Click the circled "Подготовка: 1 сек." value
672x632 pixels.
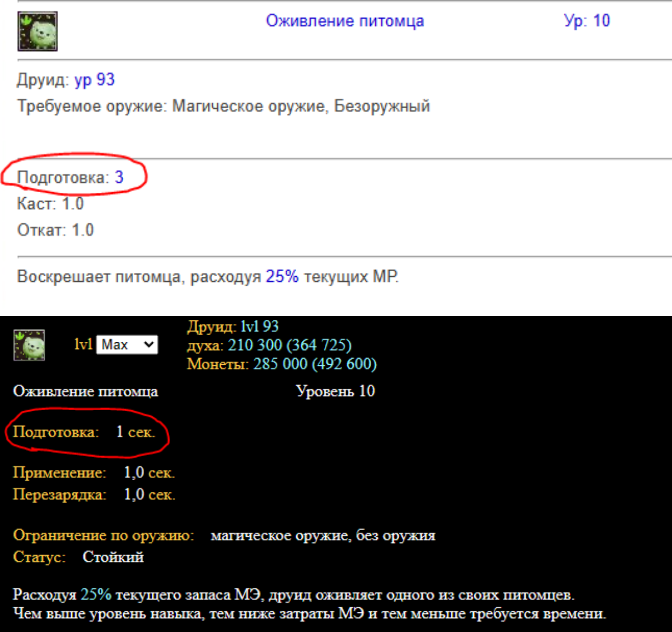pyautogui.click(x=135, y=432)
